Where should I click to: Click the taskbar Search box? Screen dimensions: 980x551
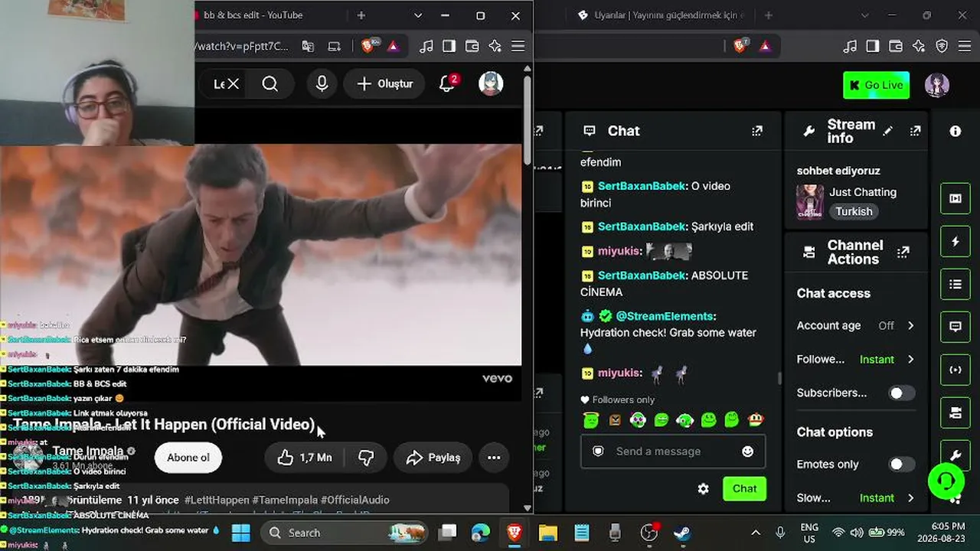(346, 533)
